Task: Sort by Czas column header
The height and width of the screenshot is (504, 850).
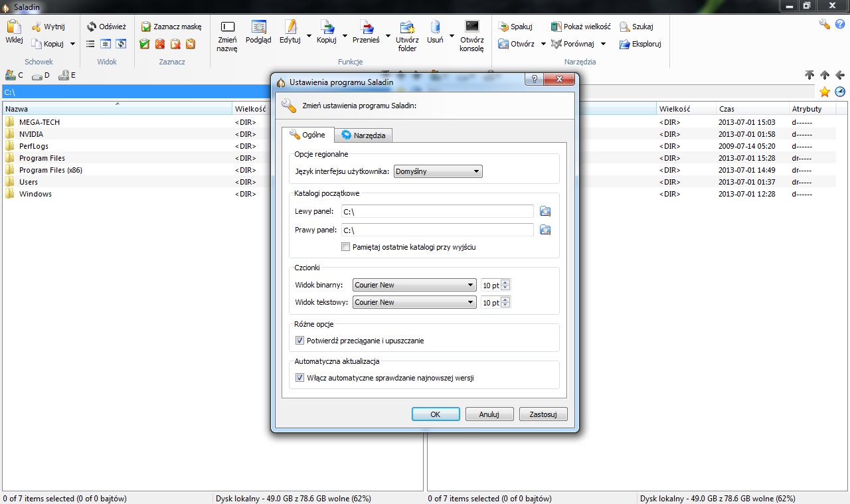Action: [752, 109]
